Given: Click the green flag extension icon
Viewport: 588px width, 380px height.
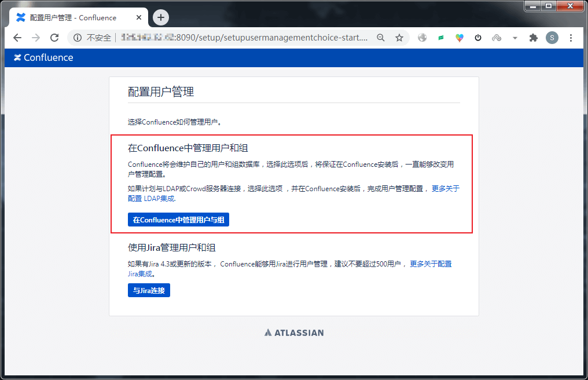Looking at the screenshot, I should [x=441, y=38].
